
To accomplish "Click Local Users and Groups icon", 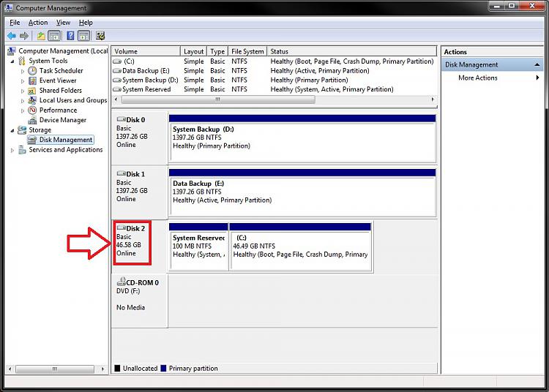I will pos(32,100).
